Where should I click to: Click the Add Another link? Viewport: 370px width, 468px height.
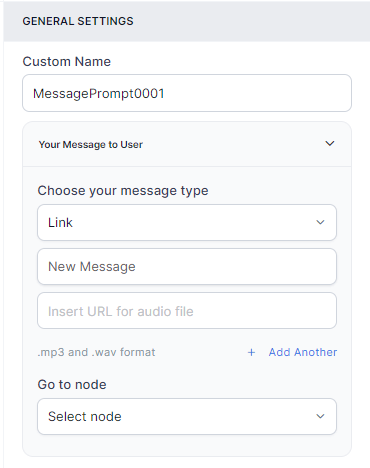[303, 352]
